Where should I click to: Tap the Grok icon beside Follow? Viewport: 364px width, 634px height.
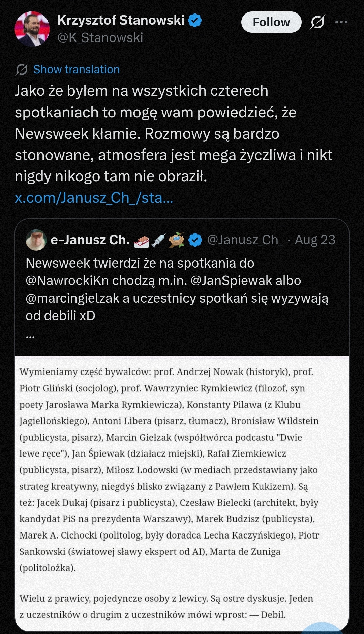click(x=317, y=22)
